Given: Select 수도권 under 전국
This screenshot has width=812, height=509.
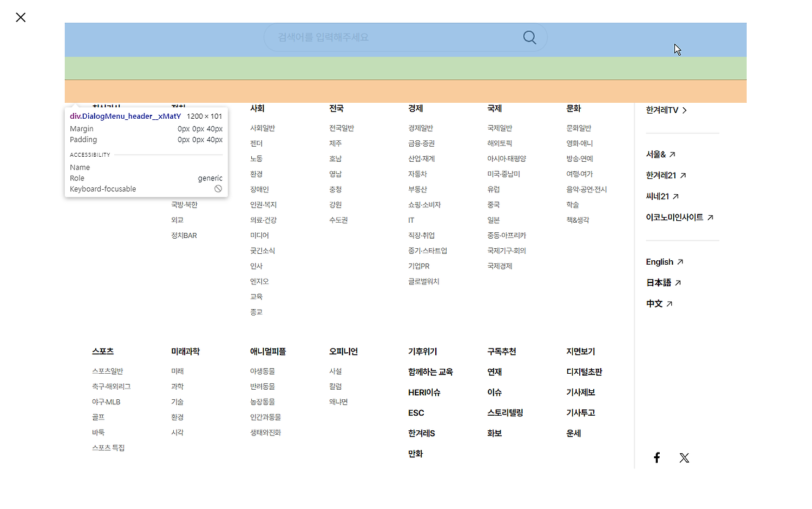Looking at the screenshot, I should point(339,220).
